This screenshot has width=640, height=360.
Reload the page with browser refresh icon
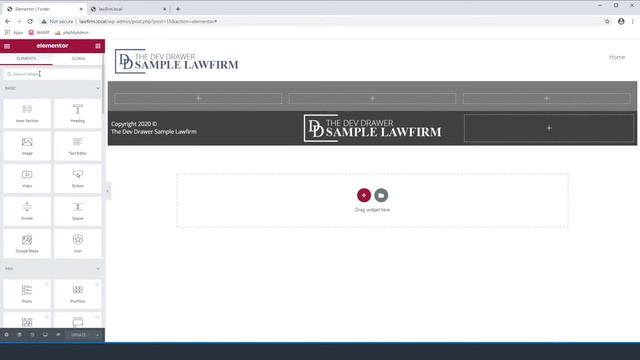(30, 21)
